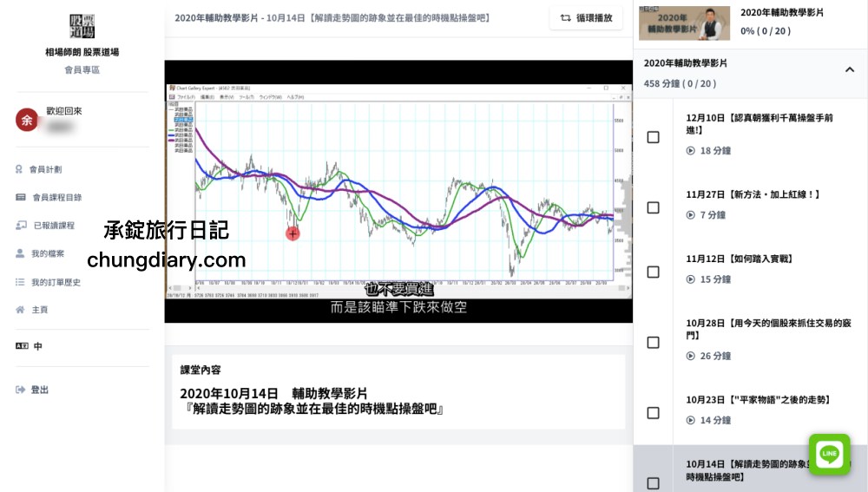Click the 我的訂單歷史 list icon
Viewport: 868px width, 492px height.
coord(20,282)
